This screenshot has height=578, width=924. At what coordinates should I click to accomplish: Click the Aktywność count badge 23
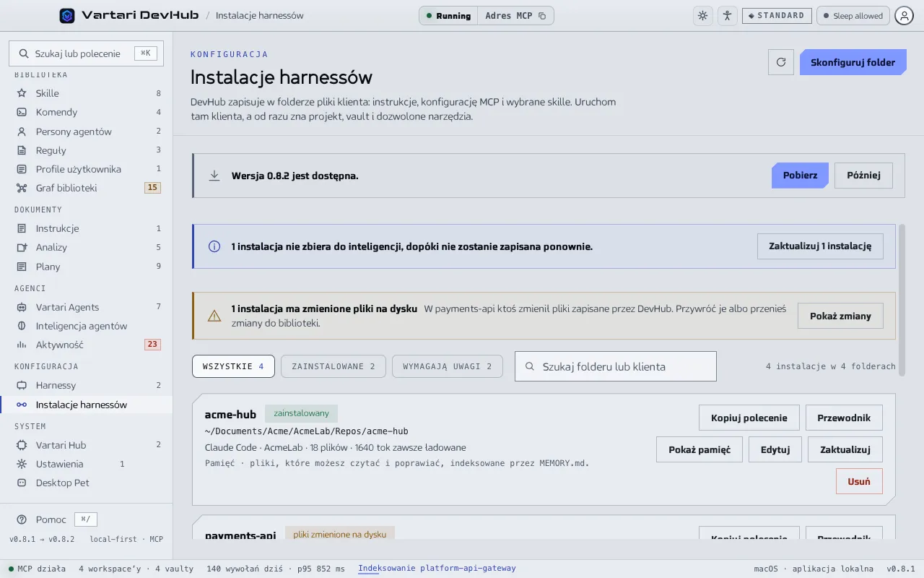[x=152, y=345]
